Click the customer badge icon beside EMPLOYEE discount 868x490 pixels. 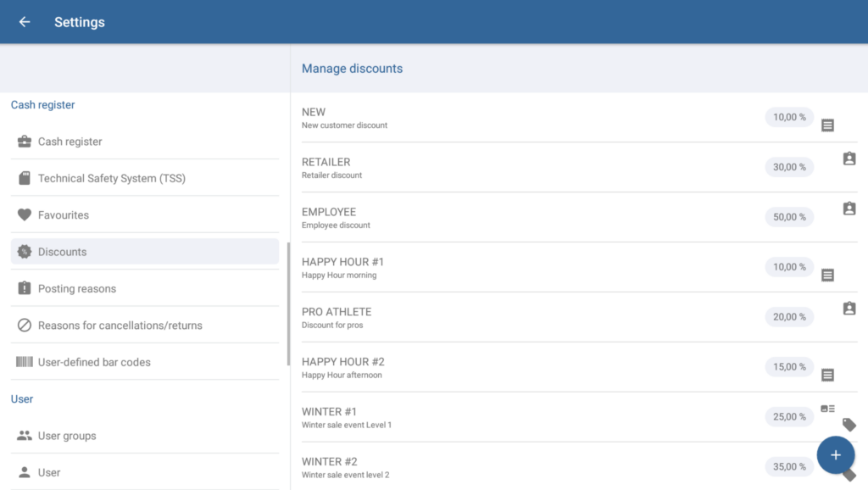tap(849, 209)
